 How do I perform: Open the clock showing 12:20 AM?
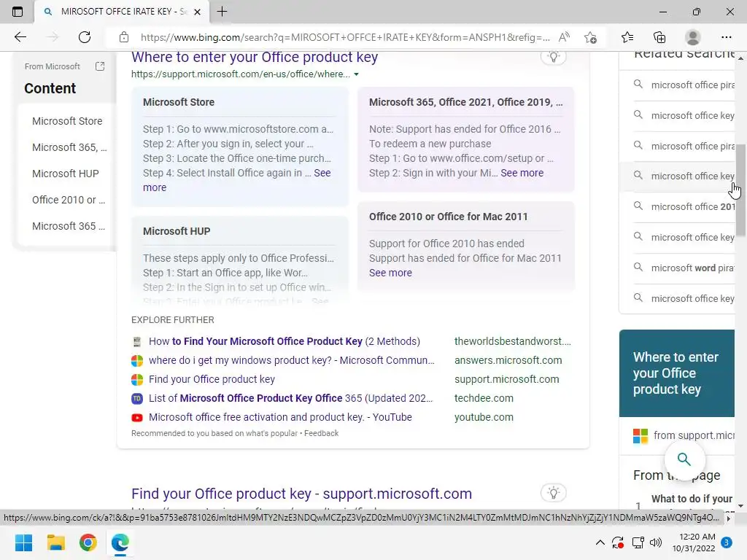(694, 542)
